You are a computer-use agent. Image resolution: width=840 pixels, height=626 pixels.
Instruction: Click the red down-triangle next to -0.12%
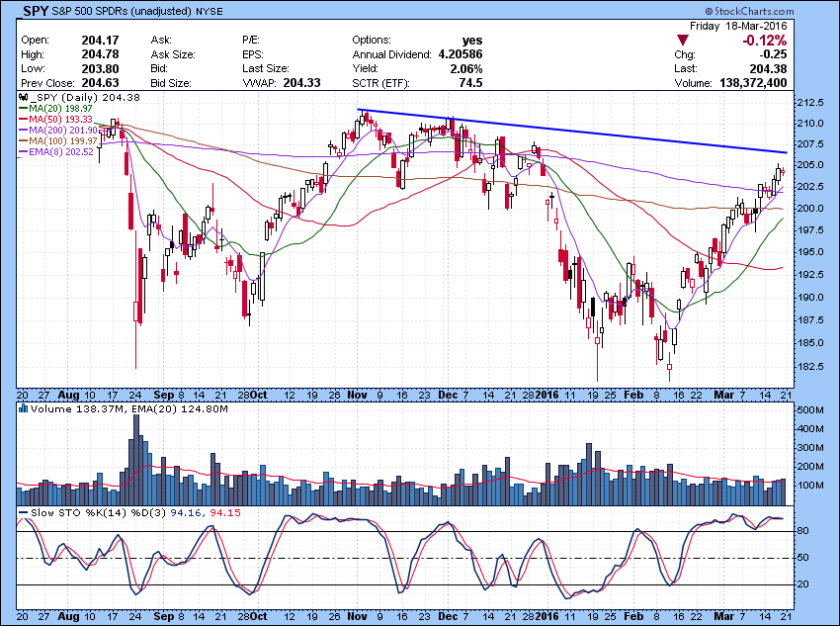[683, 41]
